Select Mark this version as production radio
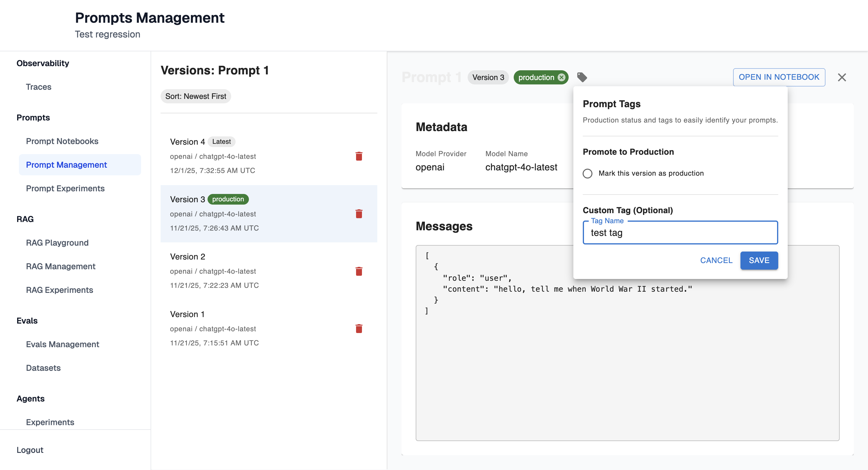Viewport: 868px width, 470px height. pos(587,174)
